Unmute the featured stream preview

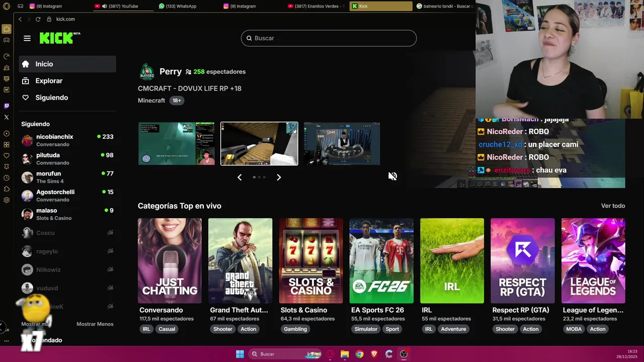click(392, 176)
